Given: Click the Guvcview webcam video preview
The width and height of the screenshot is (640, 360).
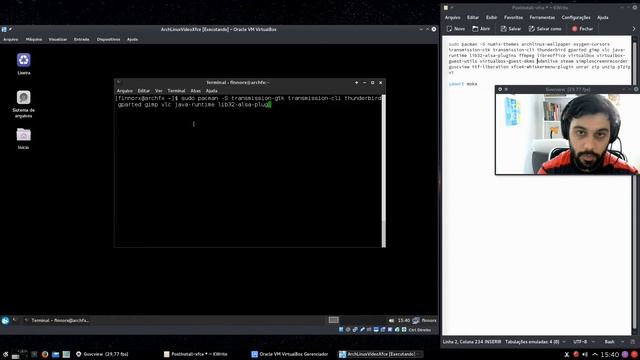Looking at the screenshot, I should (567, 134).
